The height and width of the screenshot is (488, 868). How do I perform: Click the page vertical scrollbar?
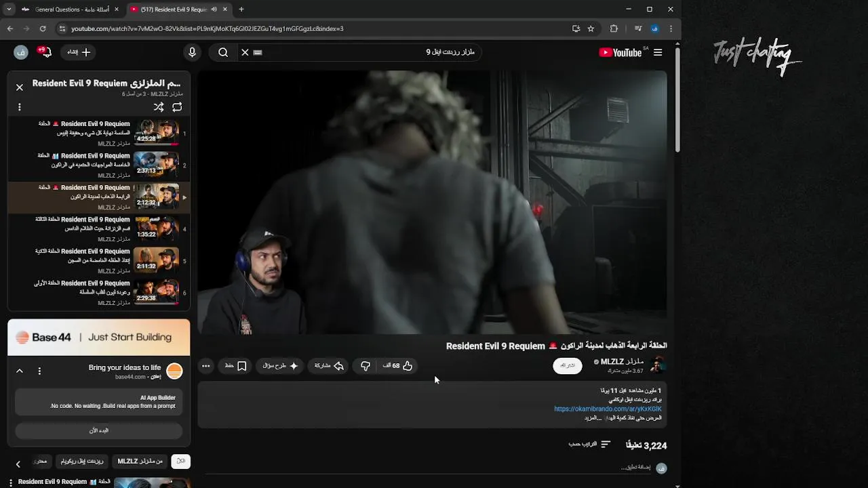677,98
